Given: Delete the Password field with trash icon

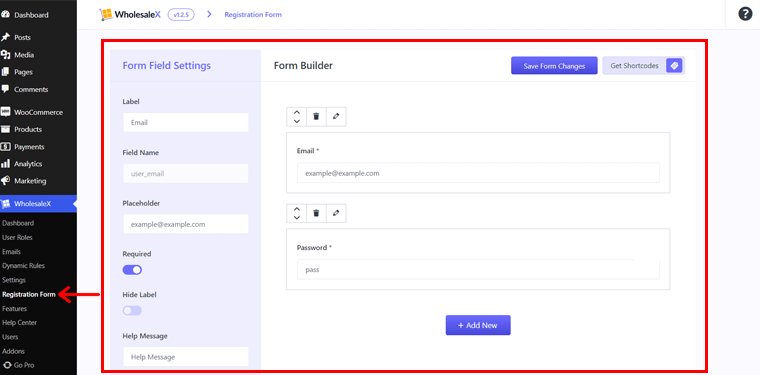Looking at the screenshot, I should pos(316,213).
